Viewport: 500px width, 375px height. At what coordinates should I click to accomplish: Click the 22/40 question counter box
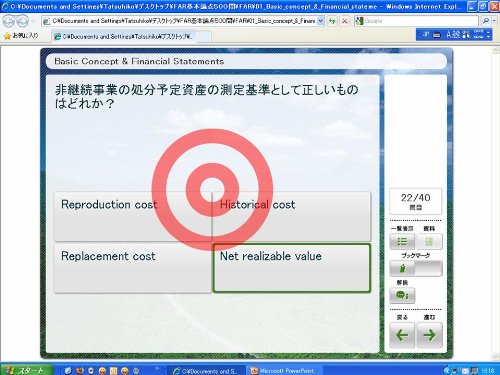pyautogui.click(x=416, y=201)
